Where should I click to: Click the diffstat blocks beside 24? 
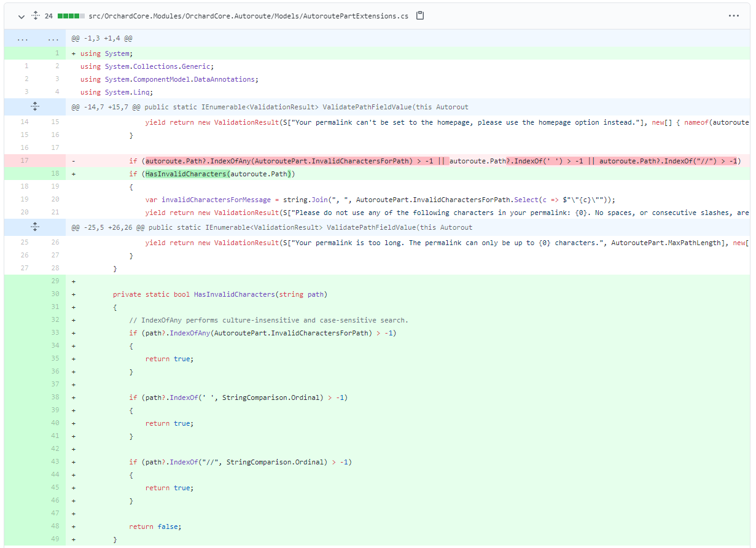click(x=71, y=16)
